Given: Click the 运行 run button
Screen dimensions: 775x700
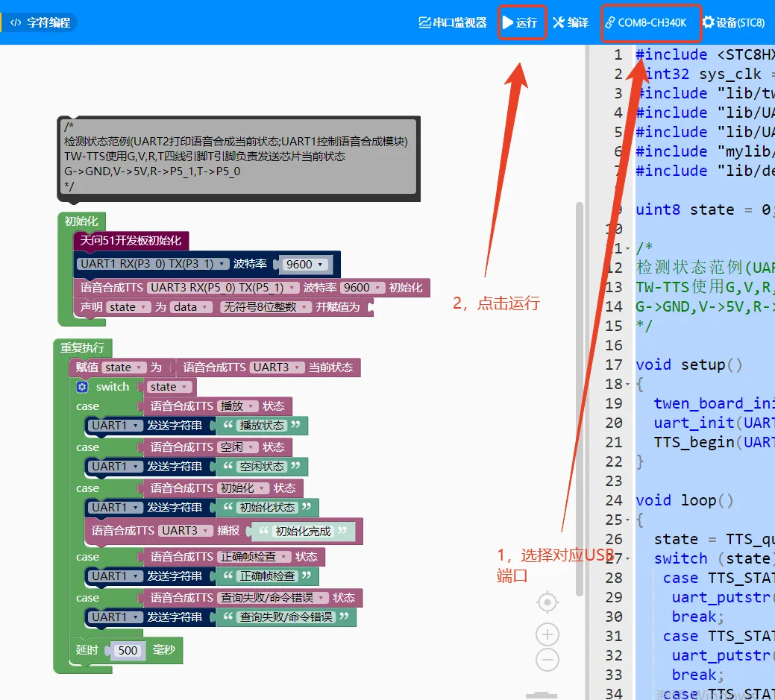Looking at the screenshot, I should [x=520, y=22].
